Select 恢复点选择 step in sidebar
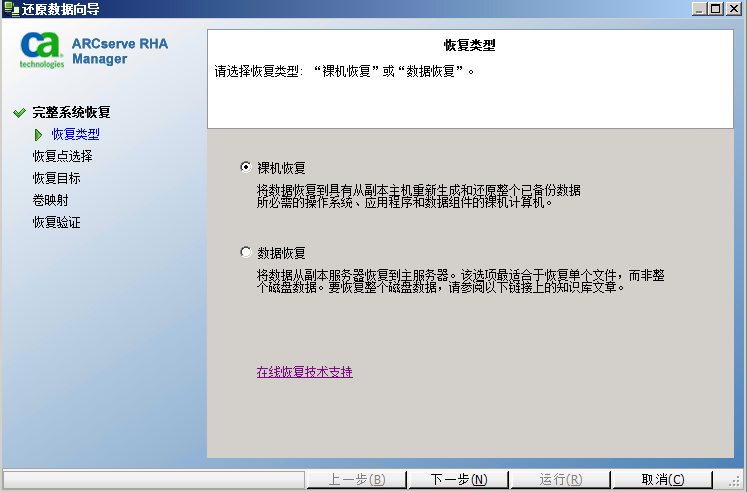The width and height of the screenshot is (747, 492). [x=62, y=156]
